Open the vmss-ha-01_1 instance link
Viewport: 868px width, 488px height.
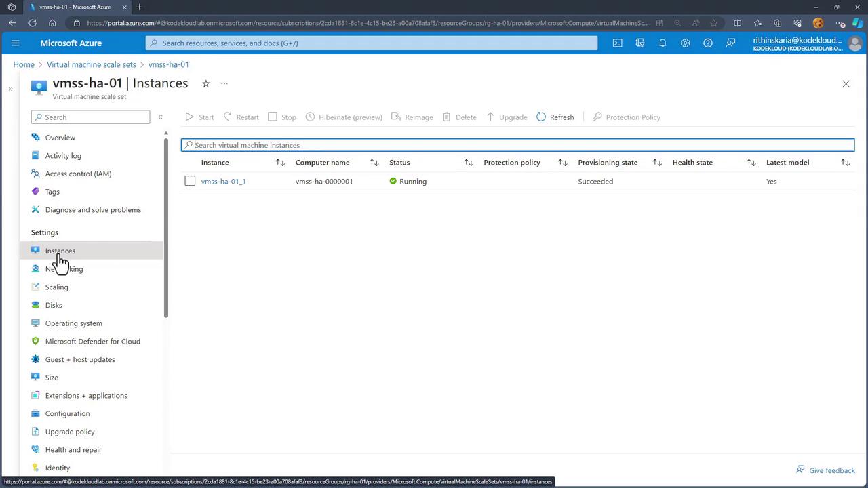point(223,182)
